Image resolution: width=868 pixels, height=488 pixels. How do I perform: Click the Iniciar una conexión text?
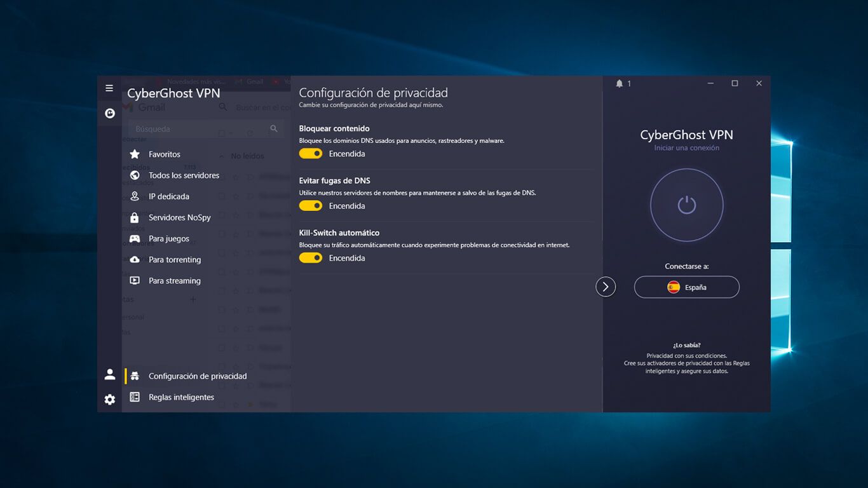click(x=687, y=148)
